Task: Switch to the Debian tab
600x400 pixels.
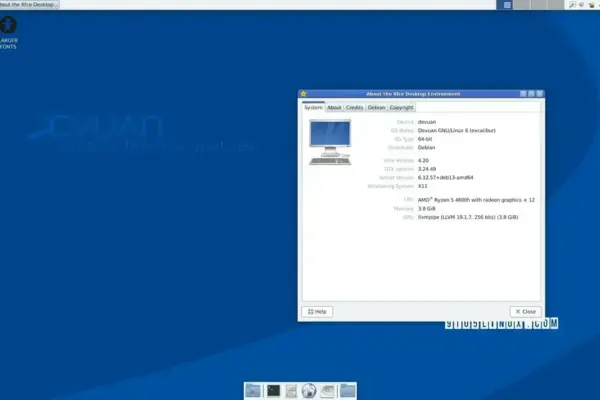Action: pos(377,108)
